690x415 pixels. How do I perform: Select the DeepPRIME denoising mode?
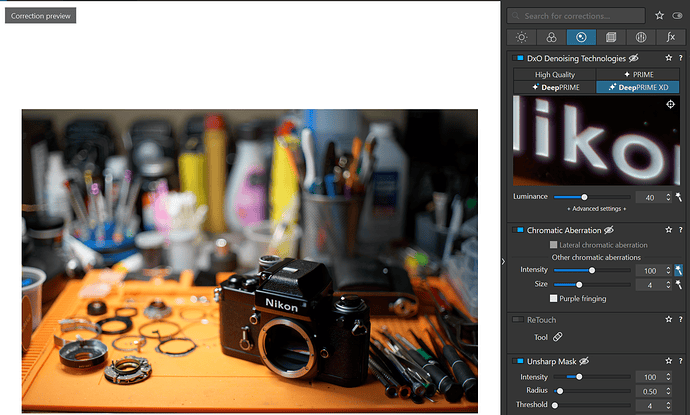[555, 87]
